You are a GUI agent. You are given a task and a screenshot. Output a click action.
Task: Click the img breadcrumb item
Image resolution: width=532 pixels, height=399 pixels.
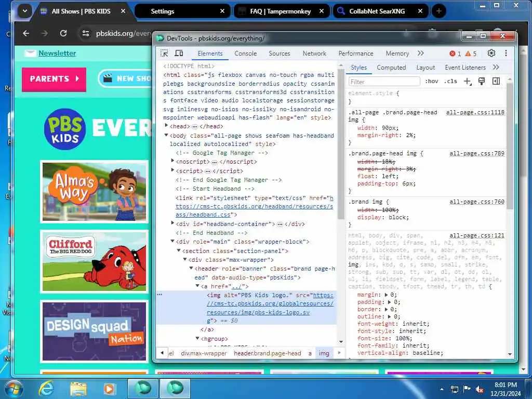(324, 353)
